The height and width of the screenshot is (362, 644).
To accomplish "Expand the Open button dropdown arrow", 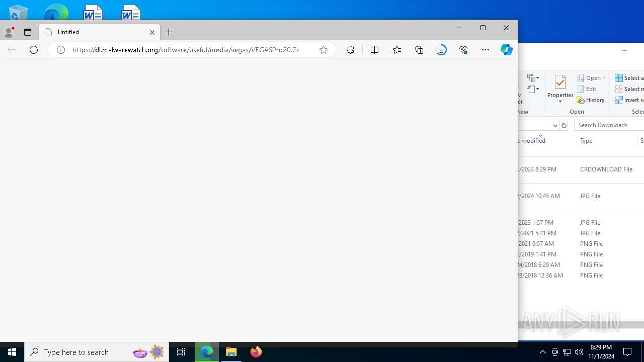I will (605, 78).
